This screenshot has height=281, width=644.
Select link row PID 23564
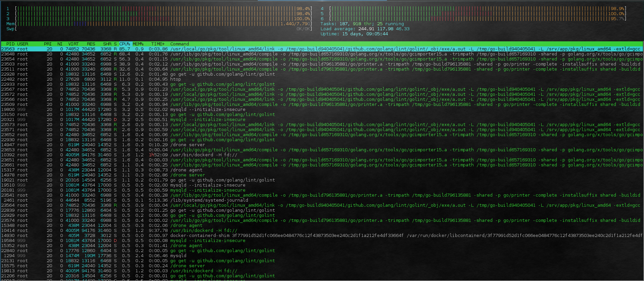322,205
